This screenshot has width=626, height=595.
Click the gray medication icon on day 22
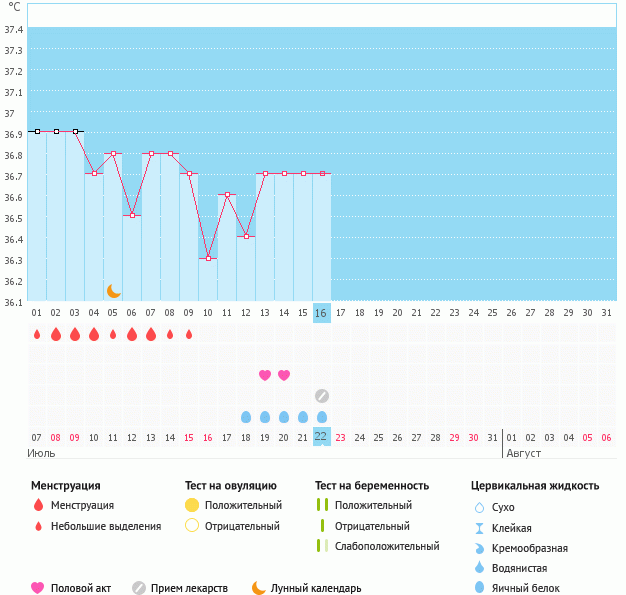322,396
